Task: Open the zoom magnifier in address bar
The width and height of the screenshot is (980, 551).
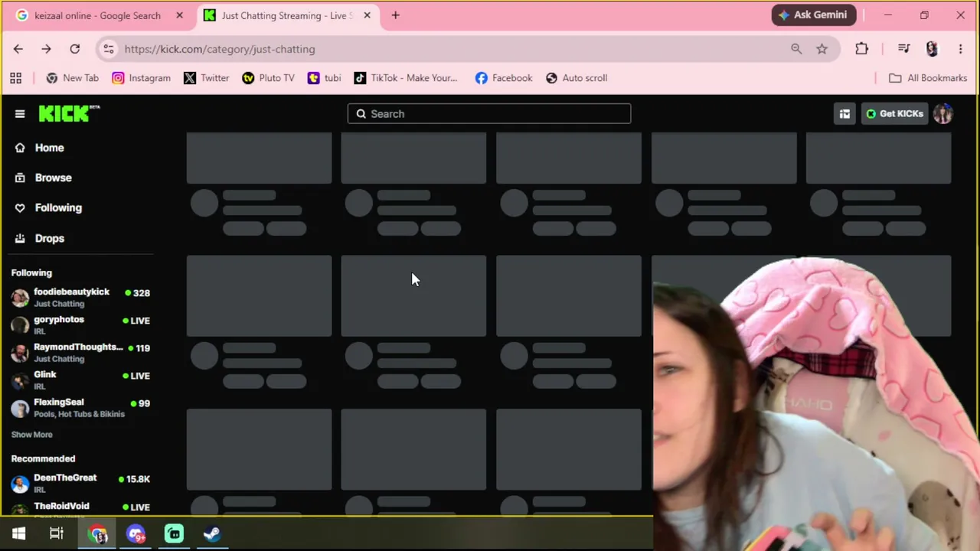Action: click(x=796, y=49)
